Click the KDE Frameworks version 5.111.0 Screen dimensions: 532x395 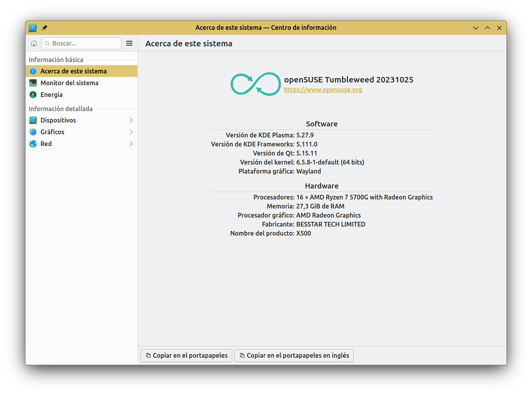tap(307, 144)
